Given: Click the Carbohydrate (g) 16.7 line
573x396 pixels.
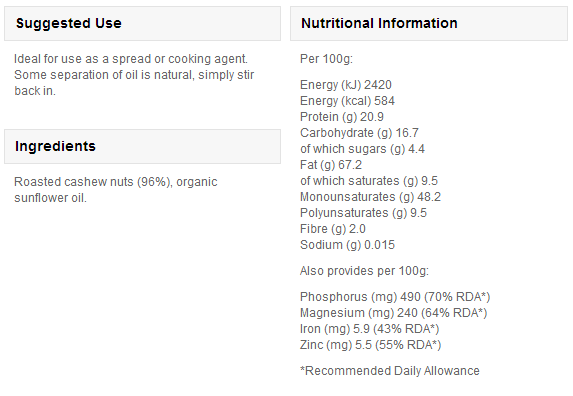Looking at the screenshot, I should [x=359, y=133].
